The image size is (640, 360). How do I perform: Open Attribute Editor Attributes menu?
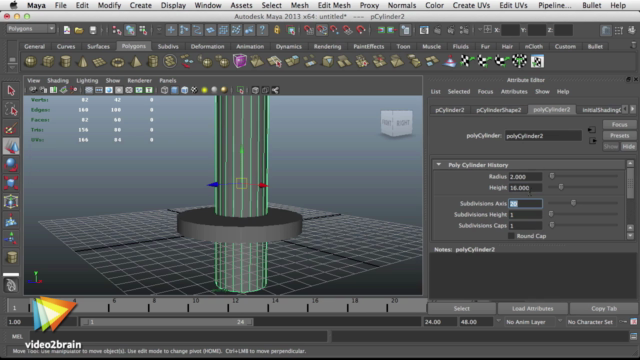pyautogui.click(x=514, y=91)
